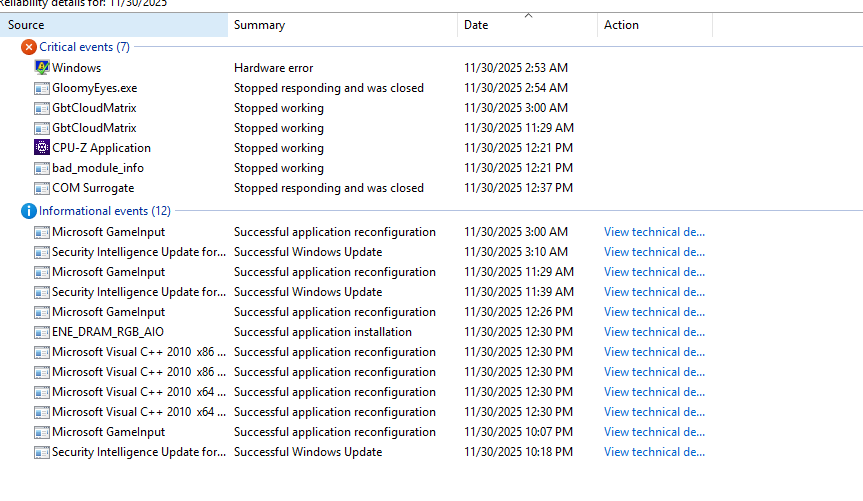Select the 'CPU-Z Application' source name
Viewport: 863px width, 501px height.
(x=101, y=148)
